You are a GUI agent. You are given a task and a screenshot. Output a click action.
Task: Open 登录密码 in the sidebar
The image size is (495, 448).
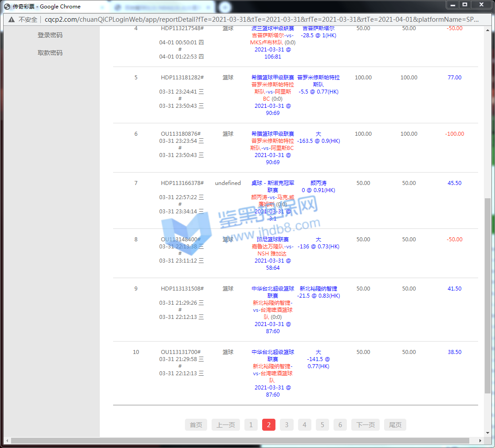tap(50, 35)
